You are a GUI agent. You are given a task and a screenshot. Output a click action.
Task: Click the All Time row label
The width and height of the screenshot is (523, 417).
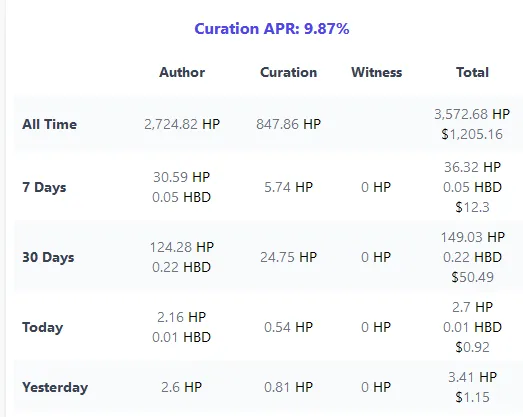50,124
